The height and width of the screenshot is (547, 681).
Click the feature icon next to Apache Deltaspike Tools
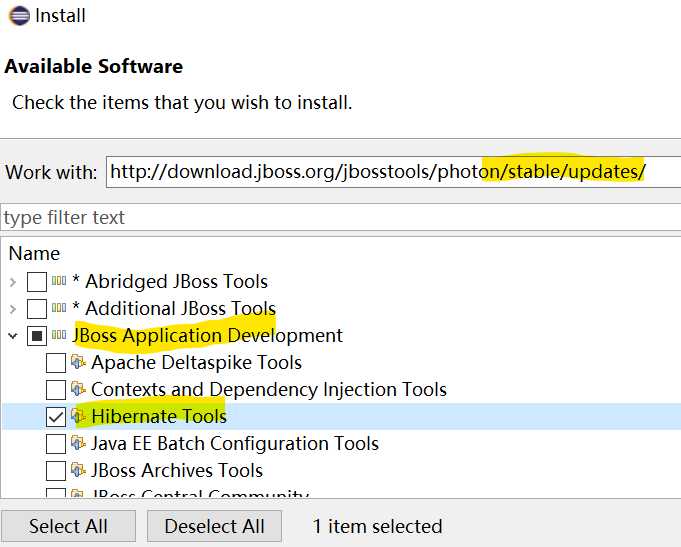click(78, 362)
